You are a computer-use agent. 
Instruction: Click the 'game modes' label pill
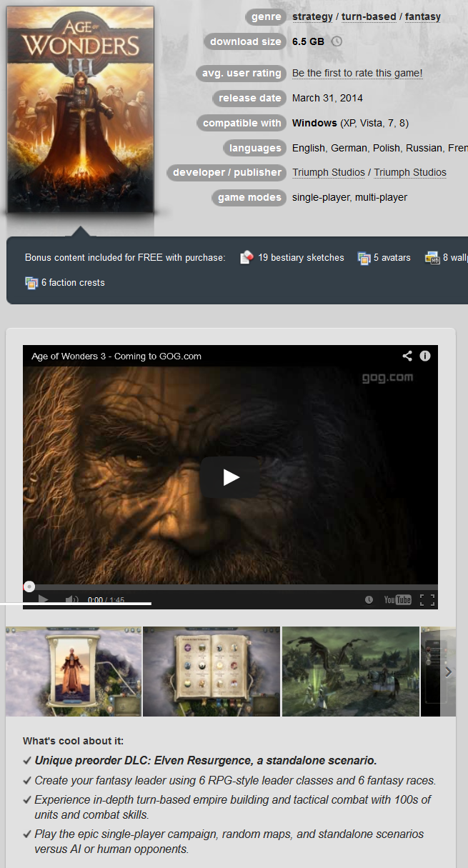pyautogui.click(x=249, y=197)
